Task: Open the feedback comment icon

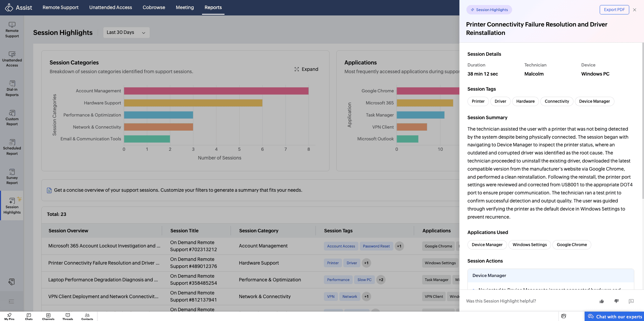Action: [x=631, y=301]
